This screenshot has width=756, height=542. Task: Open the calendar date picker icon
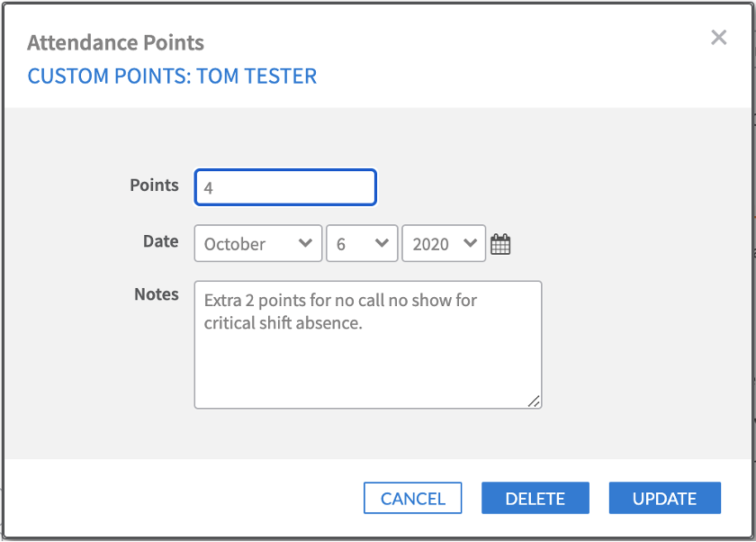[500, 244]
